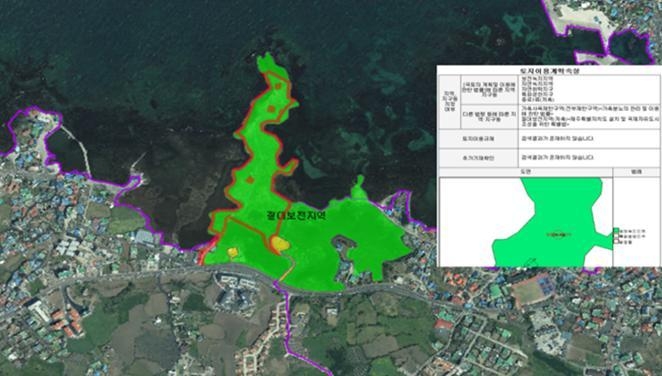This screenshot has width=662, height=376.
Task: Click the green legend swatch in the 범례 column
Action: pyautogui.click(x=616, y=231)
